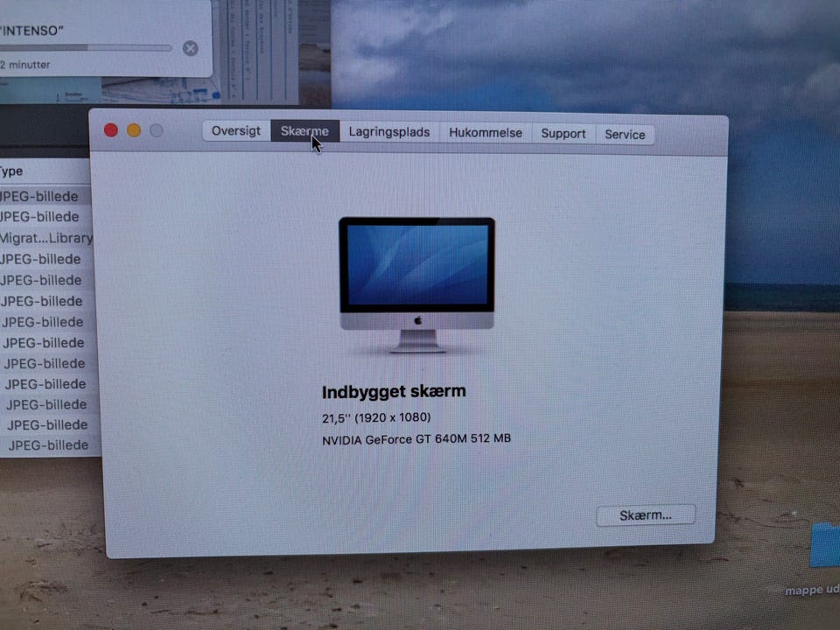840x630 pixels.
Task: Click the iMac display image
Action: pyautogui.click(x=416, y=284)
